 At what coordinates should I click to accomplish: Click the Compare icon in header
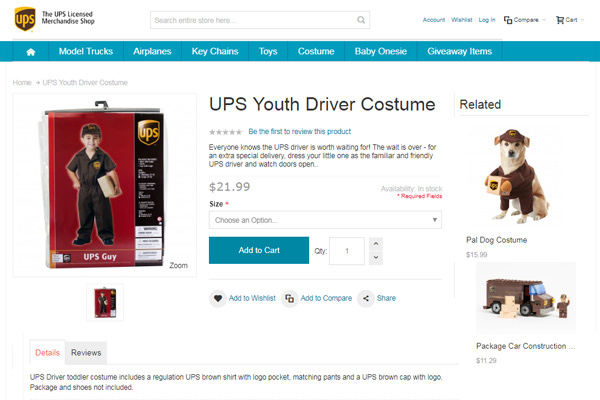click(x=508, y=19)
